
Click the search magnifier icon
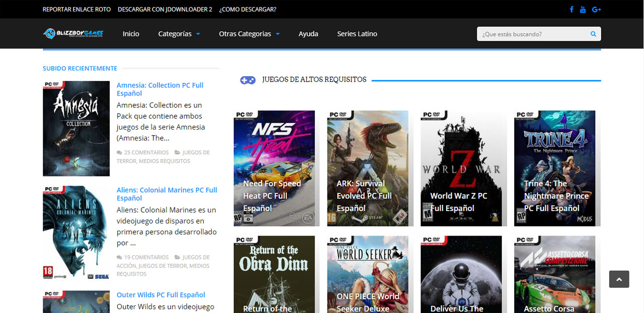(x=593, y=34)
